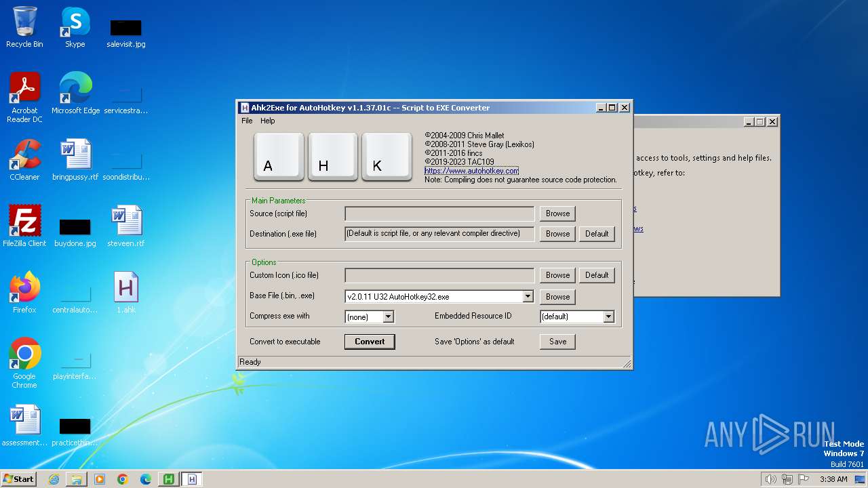This screenshot has height=488, width=868.
Task: Open File Explorer from taskbar
Action: (77, 479)
